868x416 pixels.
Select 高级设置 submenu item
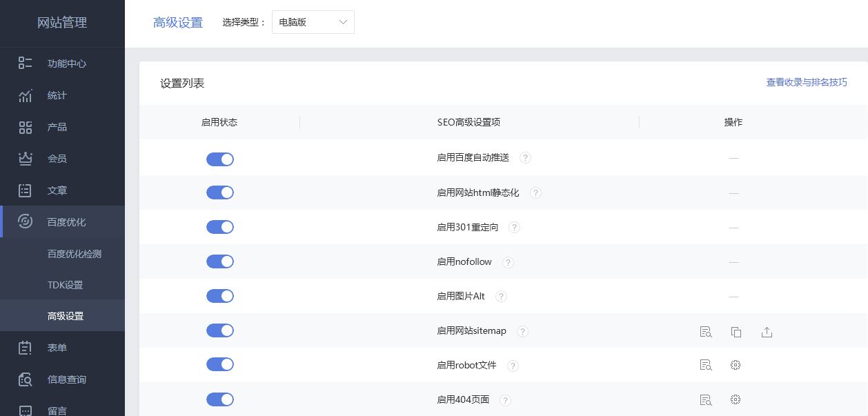[62, 316]
